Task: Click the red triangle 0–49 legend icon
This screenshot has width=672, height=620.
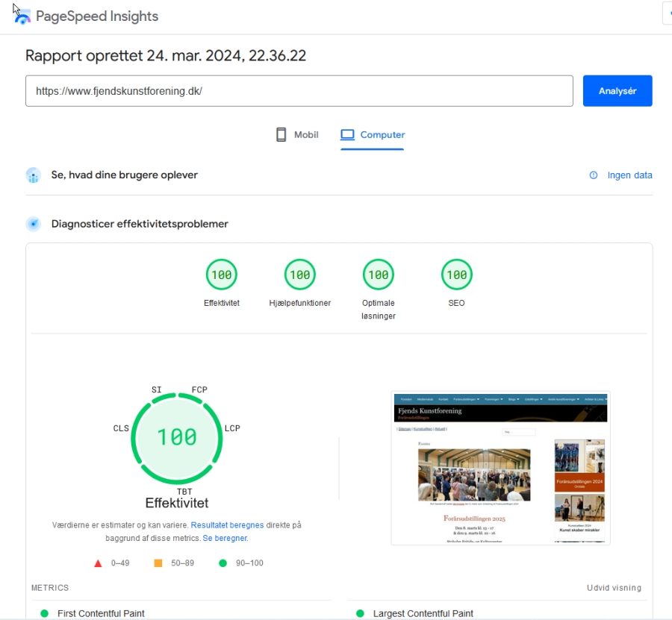Action: point(98,563)
